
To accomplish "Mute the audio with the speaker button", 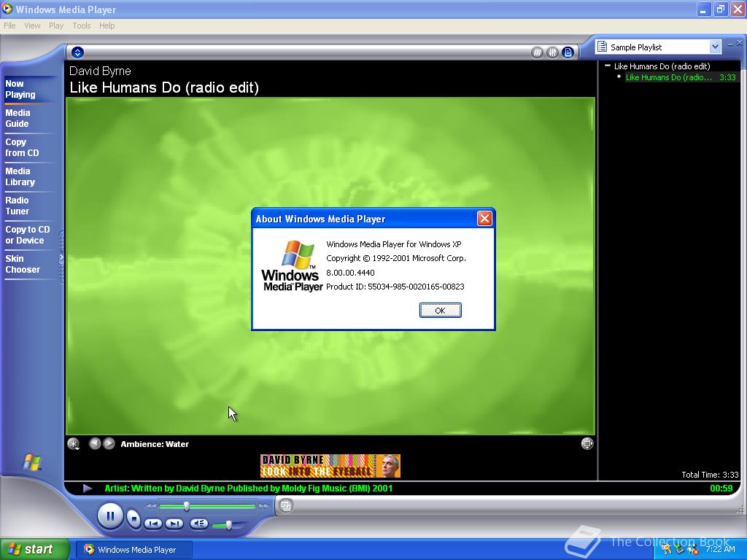I will [x=198, y=524].
